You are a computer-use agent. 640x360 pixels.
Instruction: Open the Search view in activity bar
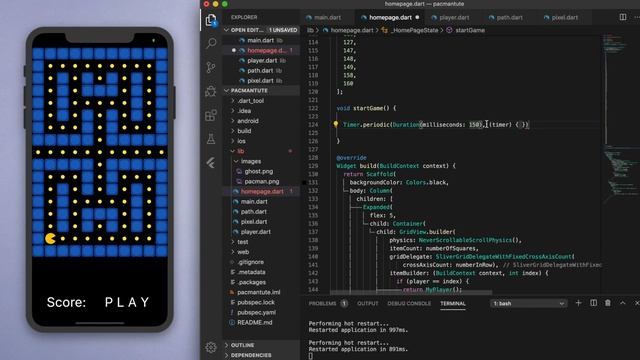(x=211, y=43)
